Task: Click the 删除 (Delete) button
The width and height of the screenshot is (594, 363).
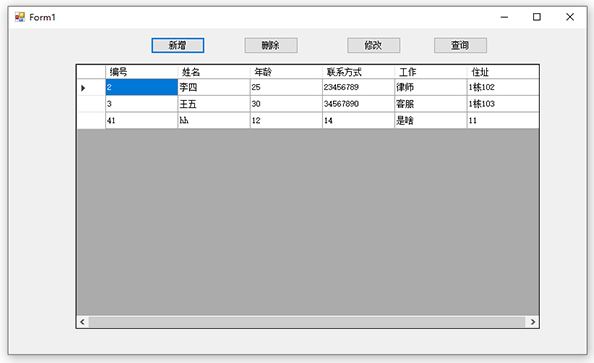Action: tap(271, 45)
